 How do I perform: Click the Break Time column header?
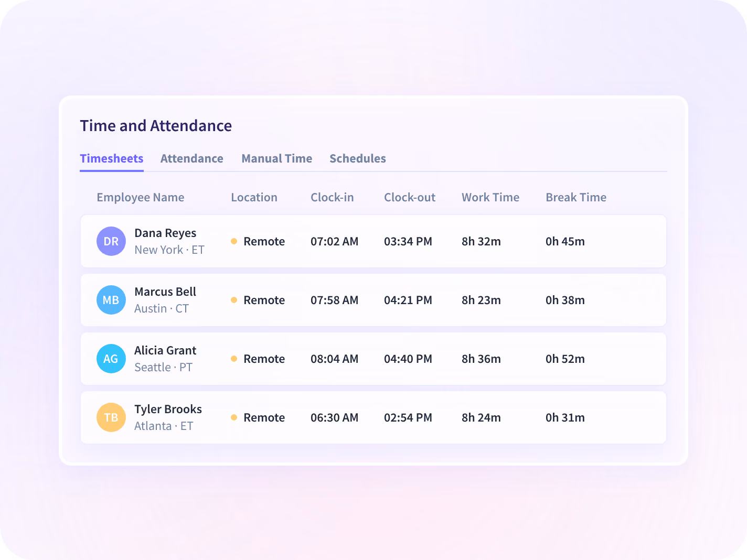(576, 198)
